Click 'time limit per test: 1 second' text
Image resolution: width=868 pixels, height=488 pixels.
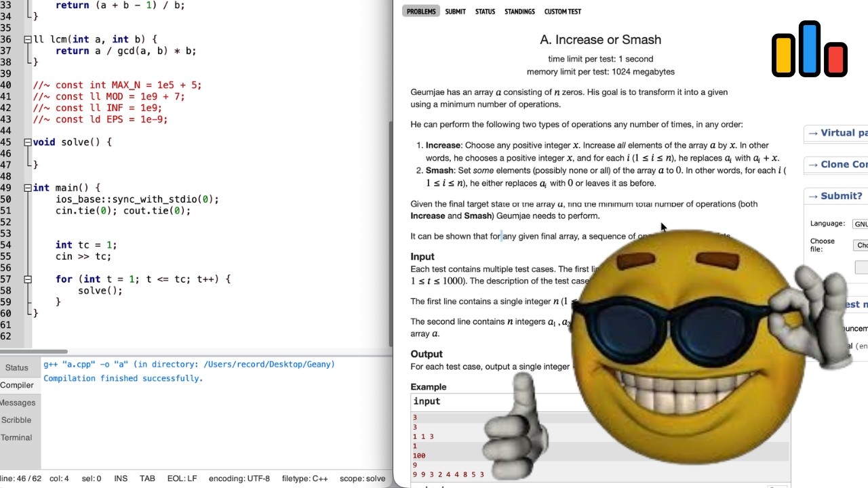[601, 59]
